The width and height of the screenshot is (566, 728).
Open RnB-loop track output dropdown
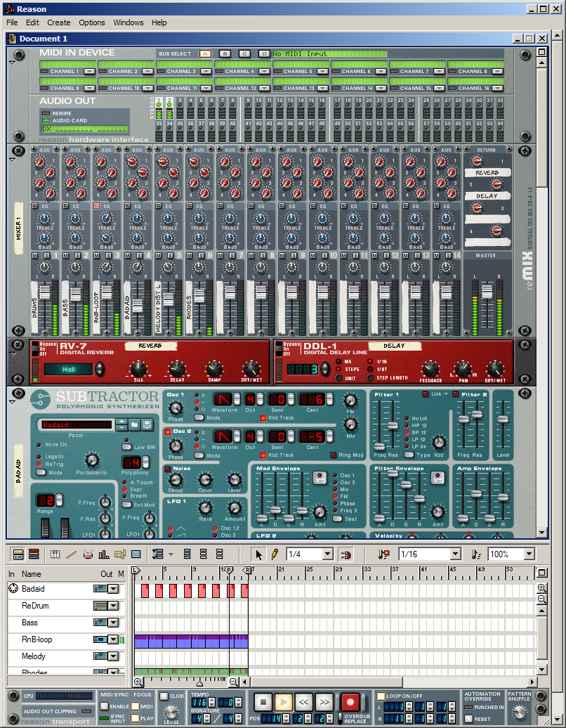[113, 639]
